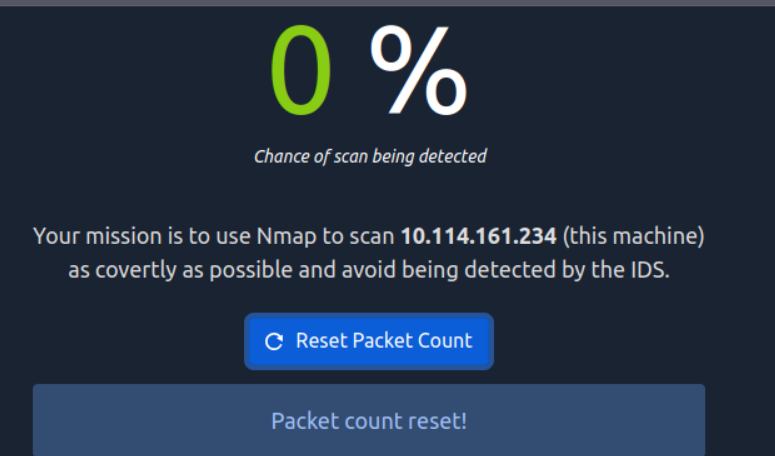This screenshot has width=775, height=456.
Task: Select the bold IP address 10.114.161.234
Action: (478, 236)
